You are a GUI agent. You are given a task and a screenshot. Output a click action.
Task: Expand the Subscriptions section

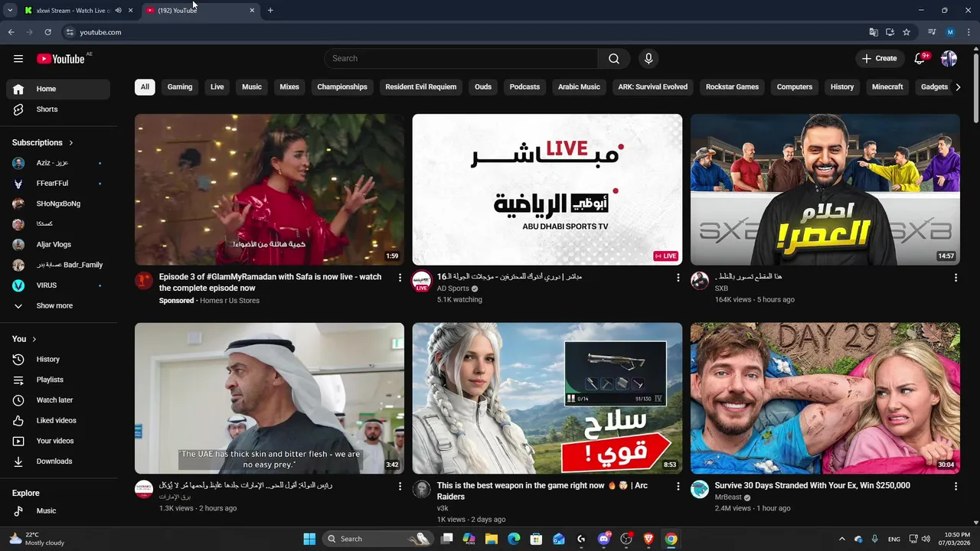43,142
